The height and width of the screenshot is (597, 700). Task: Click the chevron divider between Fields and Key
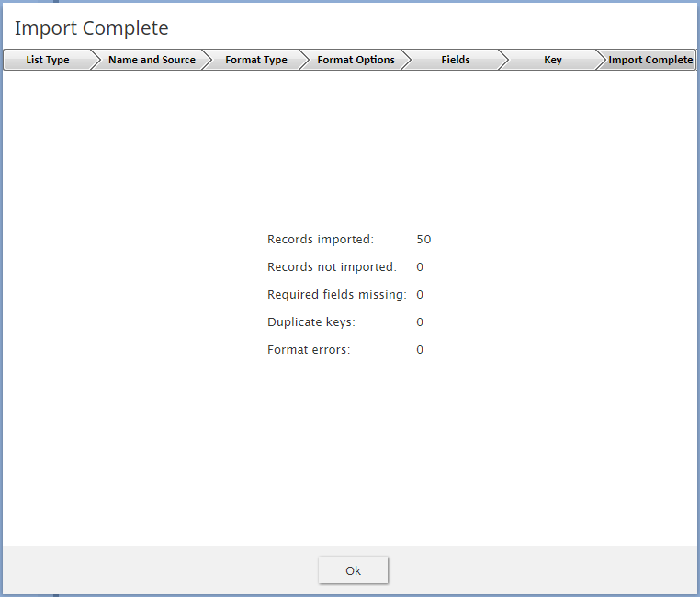[503, 60]
